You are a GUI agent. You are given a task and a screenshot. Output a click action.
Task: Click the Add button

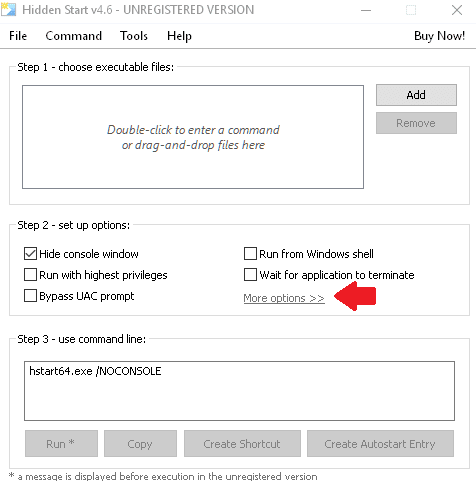click(x=416, y=95)
